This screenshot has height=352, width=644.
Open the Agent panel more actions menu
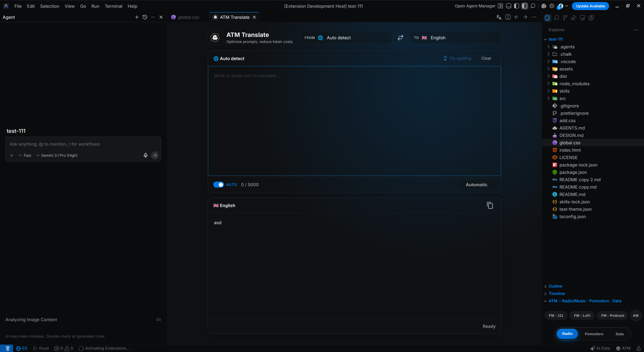(x=153, y=17)
